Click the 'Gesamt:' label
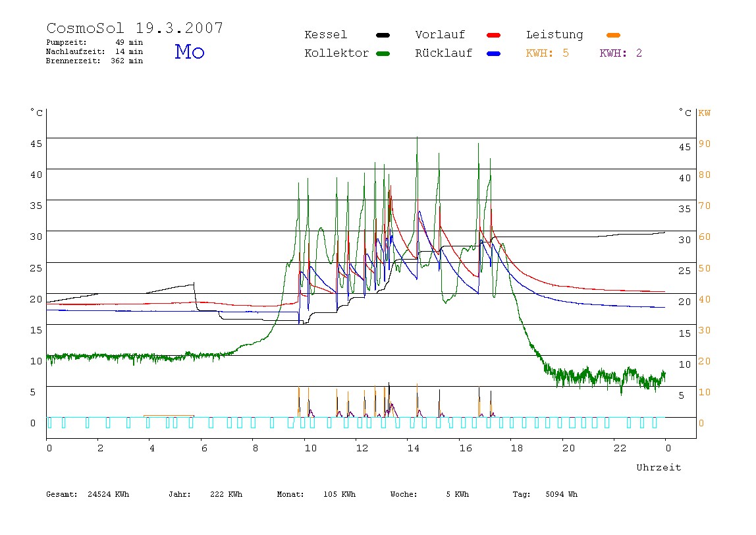The height and width of the screenshot is (535, 756). 62,494
